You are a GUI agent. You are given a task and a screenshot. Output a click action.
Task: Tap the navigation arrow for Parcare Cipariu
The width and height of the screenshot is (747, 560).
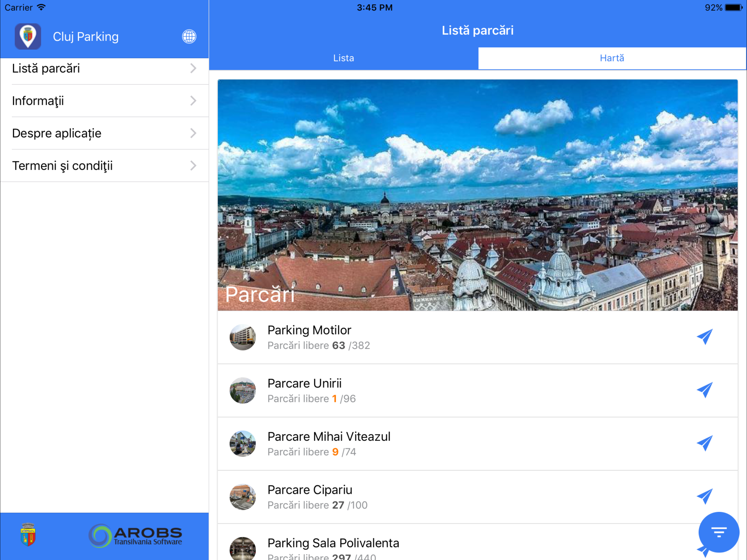click(x=704, y=497)
